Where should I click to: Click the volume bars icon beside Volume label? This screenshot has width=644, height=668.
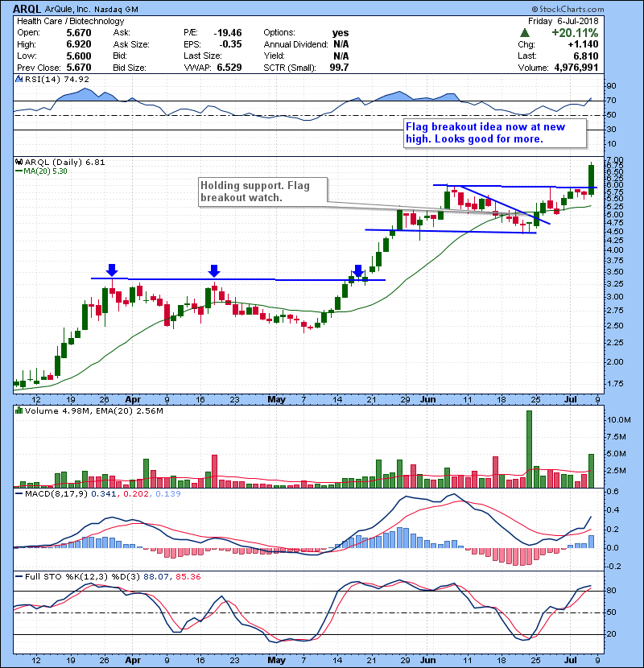click(x=19, y=410)
